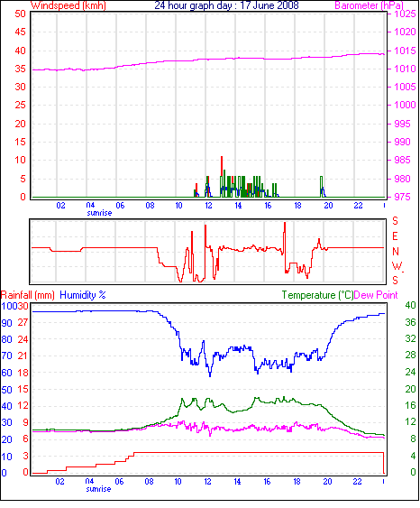Click the N wind direction label
This screenshot has width=420, height=508.
click(396, 252)
